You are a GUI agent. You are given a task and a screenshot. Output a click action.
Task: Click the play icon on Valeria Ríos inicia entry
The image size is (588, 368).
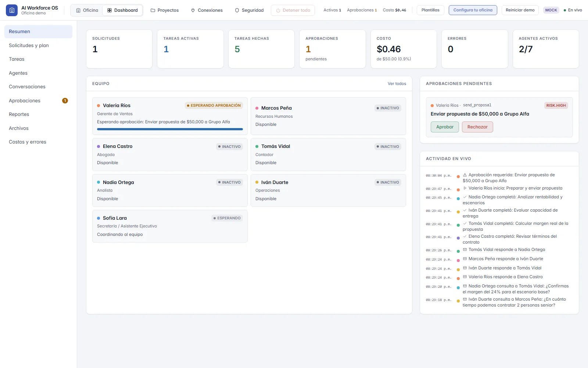point(465,188)
